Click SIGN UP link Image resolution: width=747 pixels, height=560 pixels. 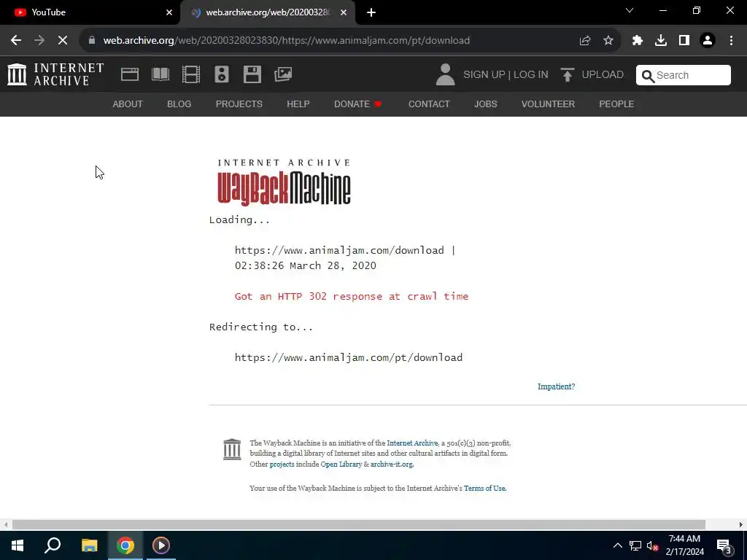tap(484, 75)
